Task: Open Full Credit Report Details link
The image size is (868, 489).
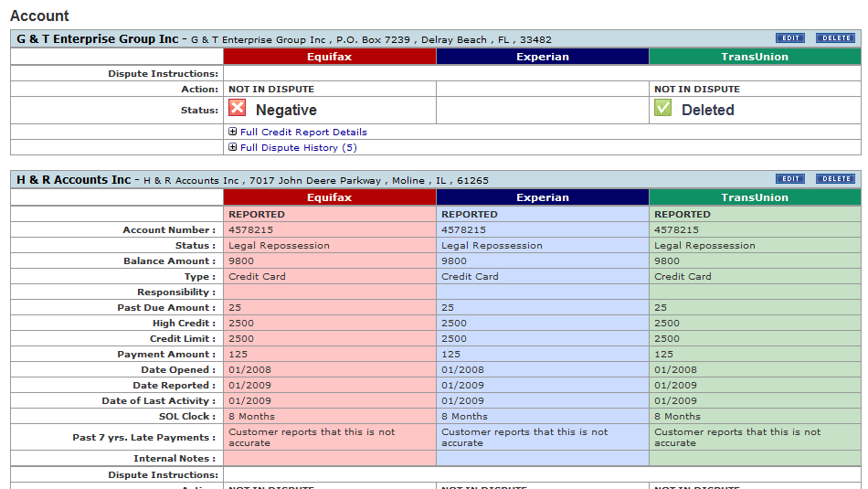Action: coord(303,132)
